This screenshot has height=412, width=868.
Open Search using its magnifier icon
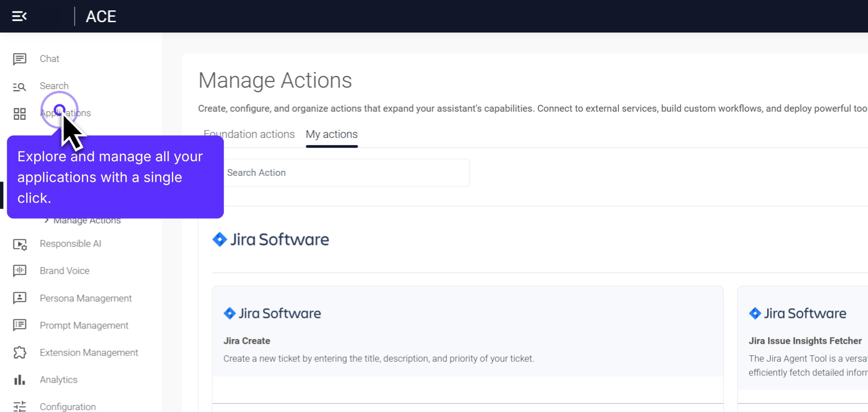[x=19, y=86]
